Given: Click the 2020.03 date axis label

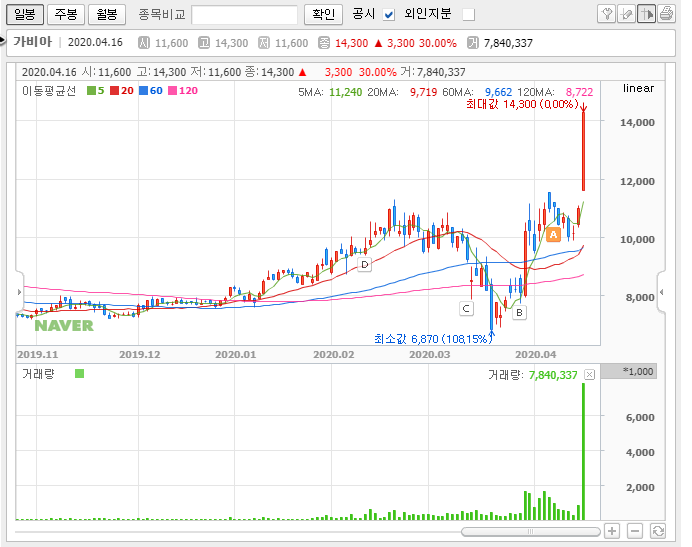Looking at the screenshot, I should coord(429,355).
